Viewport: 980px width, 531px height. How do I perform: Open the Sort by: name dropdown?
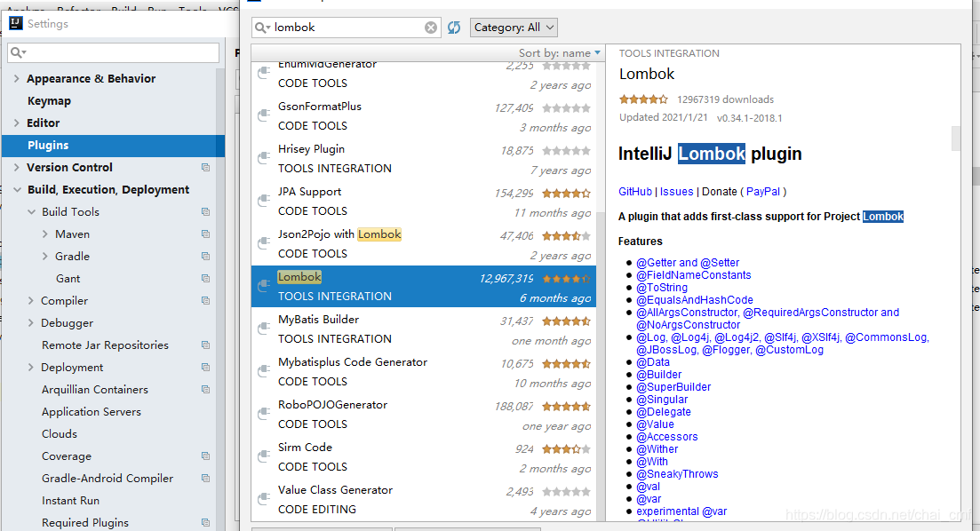560,53
